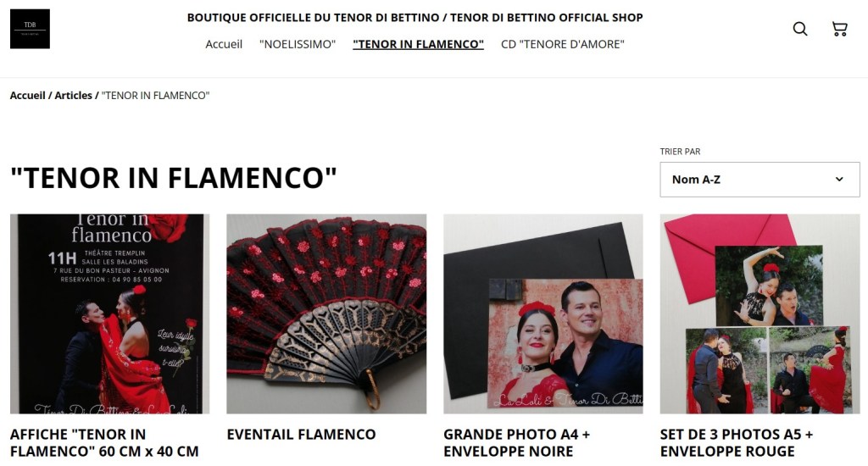This screenshot has height=466, width=868.
Task: Click the Accueil breadcrumb link
Action: point(28,95)
